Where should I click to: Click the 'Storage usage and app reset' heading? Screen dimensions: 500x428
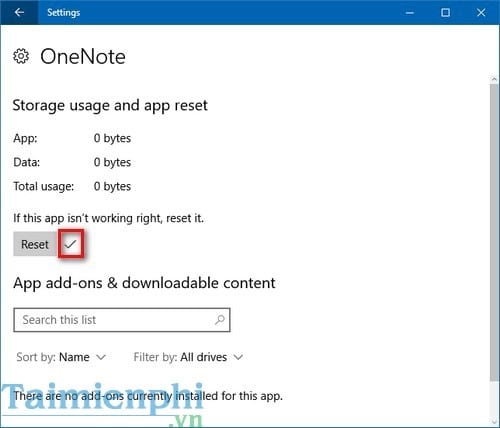click(x=110, y=106)
